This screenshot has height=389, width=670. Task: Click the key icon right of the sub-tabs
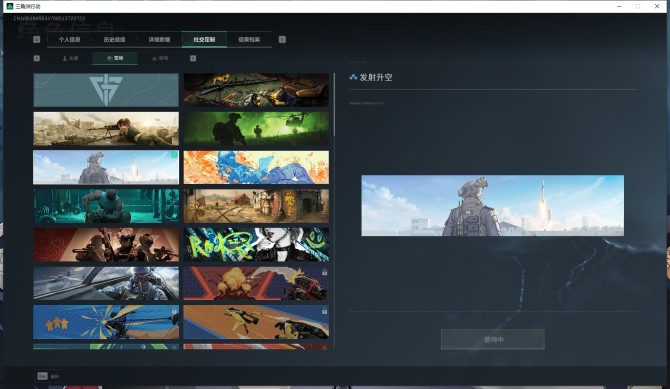pos(193,58)
